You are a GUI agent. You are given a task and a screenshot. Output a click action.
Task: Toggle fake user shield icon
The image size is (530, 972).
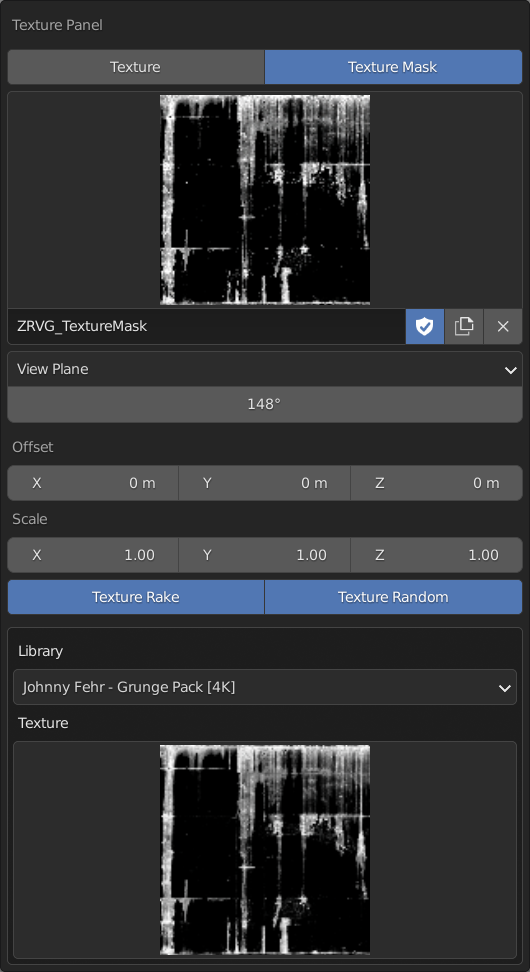(x=425, y=326)
